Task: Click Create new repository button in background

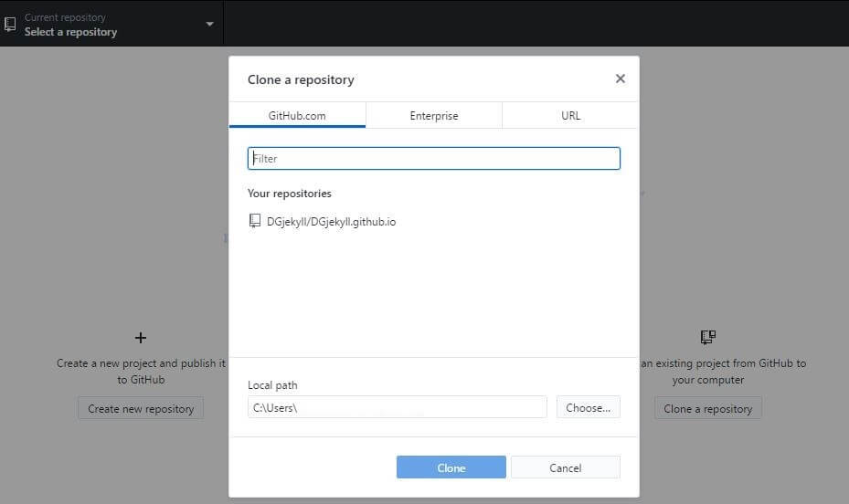Action: tap(141, 408)
